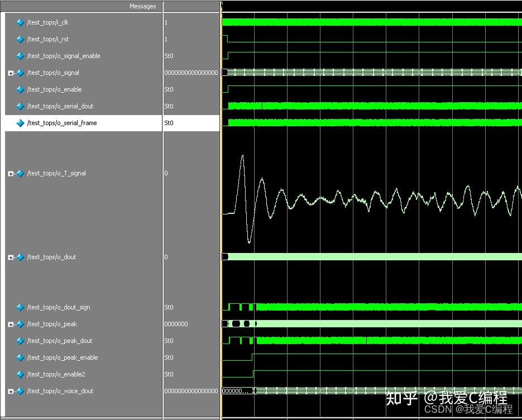Screen dimensions: 522x420
Task: Expand the o_T_signal bus
Action: (11, 174)
